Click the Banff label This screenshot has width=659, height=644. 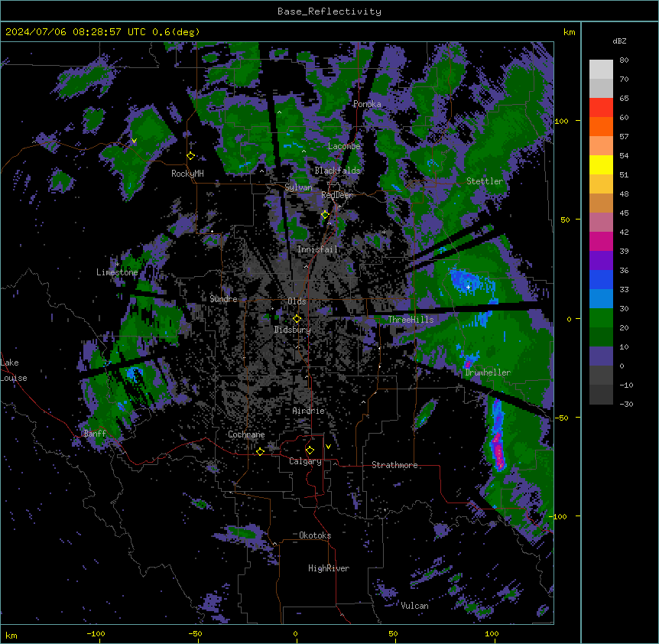coord(95,434)
